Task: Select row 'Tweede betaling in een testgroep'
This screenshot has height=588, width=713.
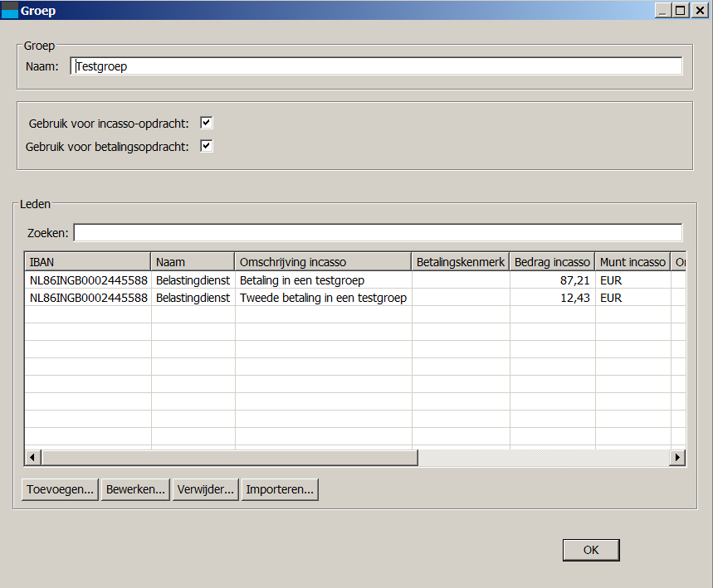Action: click(323, 298)
